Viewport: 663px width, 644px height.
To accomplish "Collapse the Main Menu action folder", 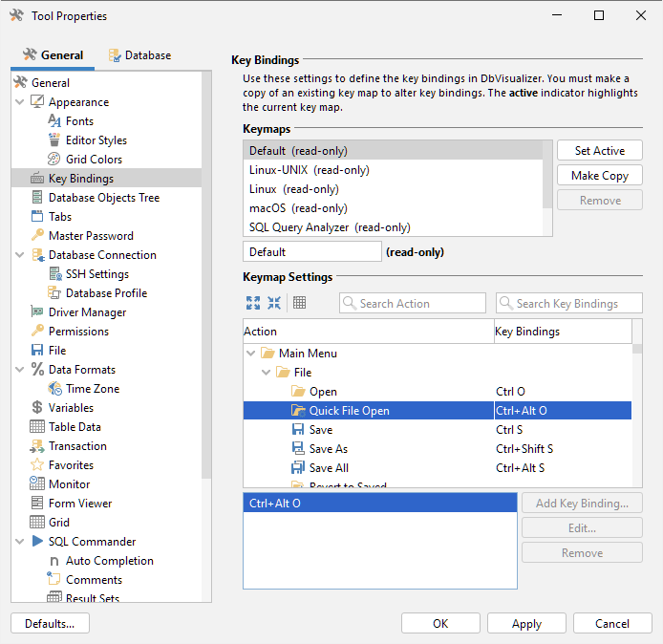I will [x=251, y=354].
